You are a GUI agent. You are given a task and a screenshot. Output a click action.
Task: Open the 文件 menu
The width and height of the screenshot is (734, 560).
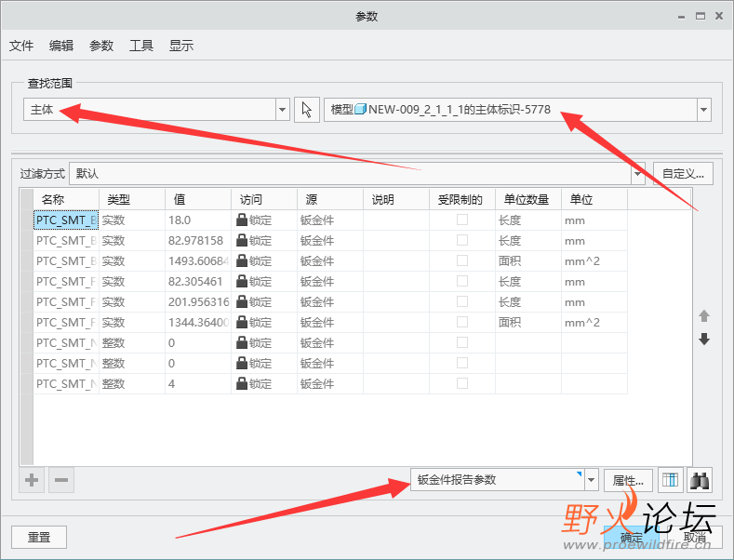pyautogui.click(x=21, y=46)
